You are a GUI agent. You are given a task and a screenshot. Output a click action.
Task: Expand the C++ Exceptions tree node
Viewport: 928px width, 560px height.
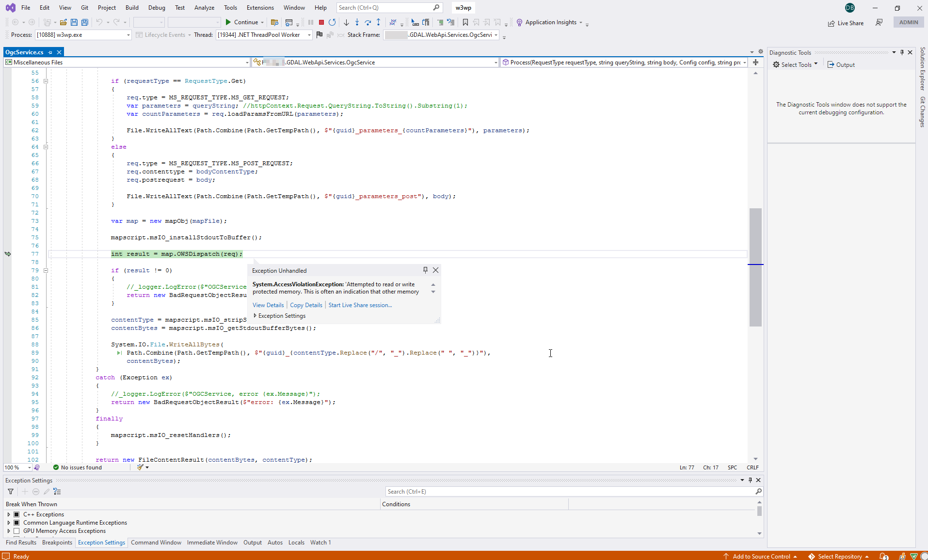(9, 514)
